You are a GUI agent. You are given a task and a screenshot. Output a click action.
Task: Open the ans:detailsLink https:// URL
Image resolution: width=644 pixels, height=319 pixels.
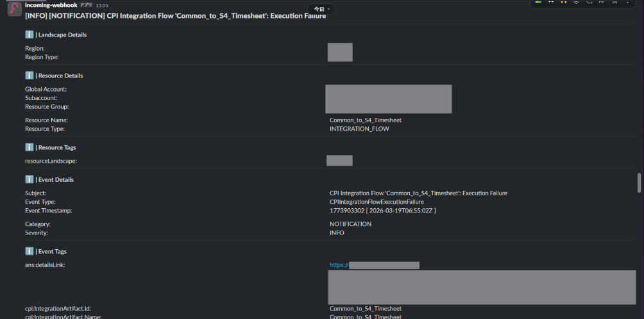339,265
